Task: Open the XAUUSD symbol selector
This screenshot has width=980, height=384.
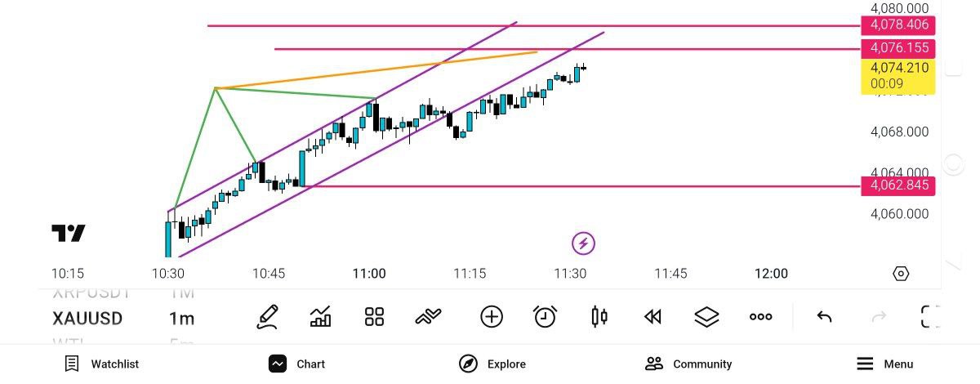Action: click(x=87, y=319)
